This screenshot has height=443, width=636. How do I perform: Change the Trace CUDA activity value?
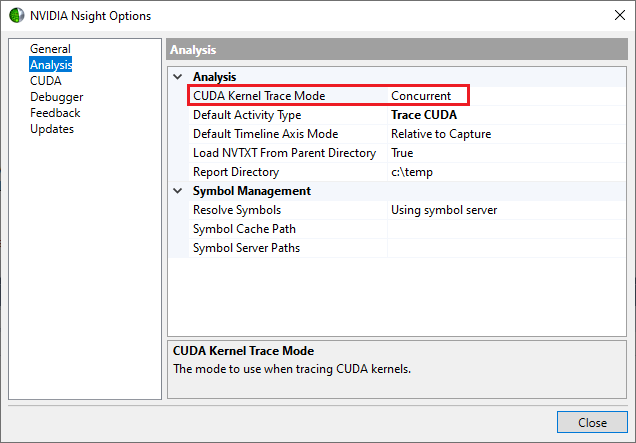[424, 115]
